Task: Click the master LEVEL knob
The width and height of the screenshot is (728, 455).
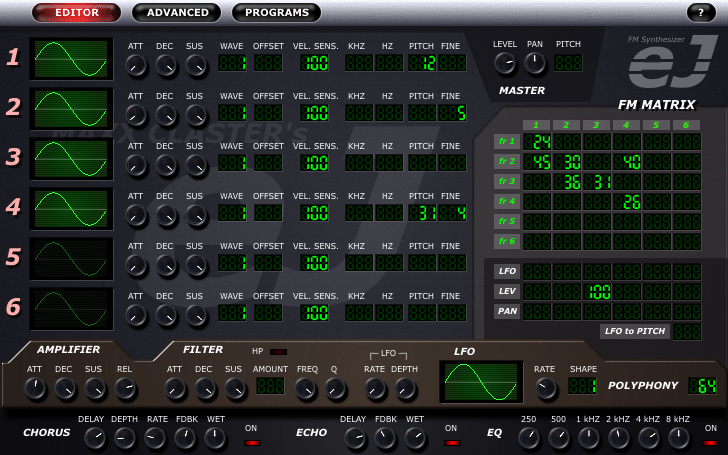Action: tap(506, 65)
